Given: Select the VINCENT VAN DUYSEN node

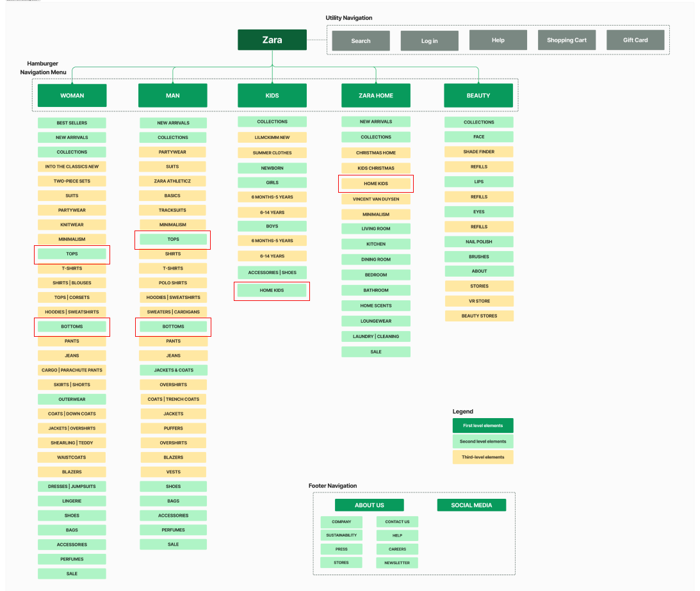Looking at the screenshot, I should pyautogui.click(x=376, y=199).
